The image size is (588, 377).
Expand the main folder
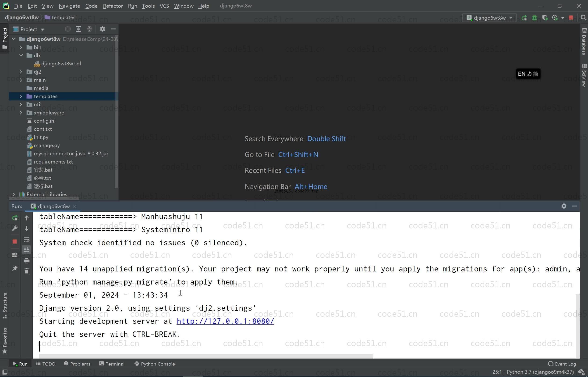click(21, 80)
